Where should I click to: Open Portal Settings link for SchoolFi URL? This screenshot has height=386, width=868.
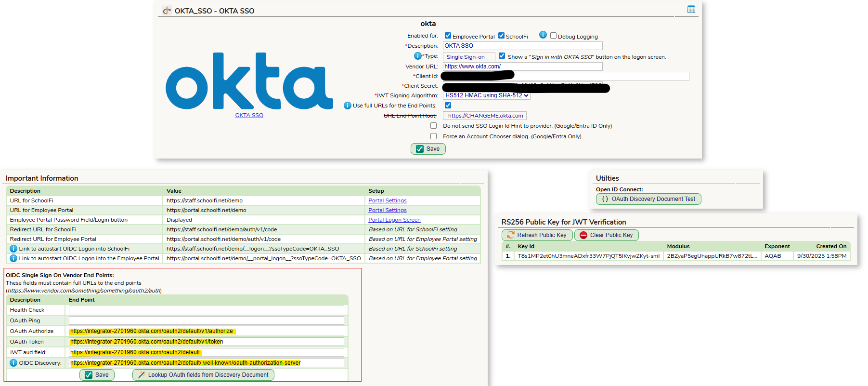coord(388,200)
